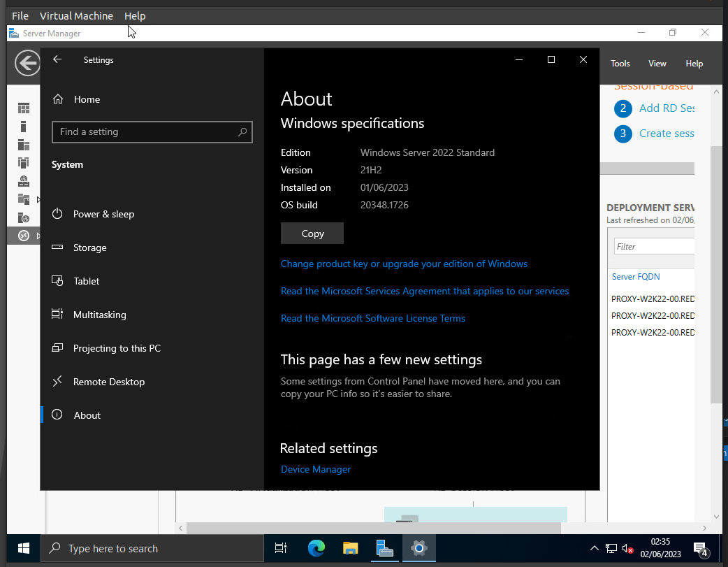Image resolution: width=728 pixels, height=567 pixels.
Task: Open IIS server-with-globe icon in sidebar
Action: click(24, 217)
